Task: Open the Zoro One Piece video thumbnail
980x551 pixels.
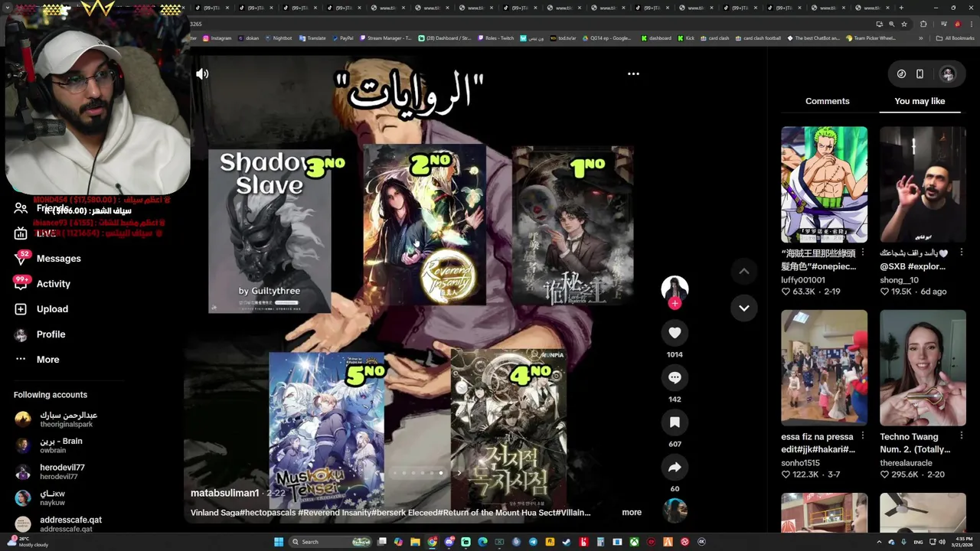Action: click(824, 184)
